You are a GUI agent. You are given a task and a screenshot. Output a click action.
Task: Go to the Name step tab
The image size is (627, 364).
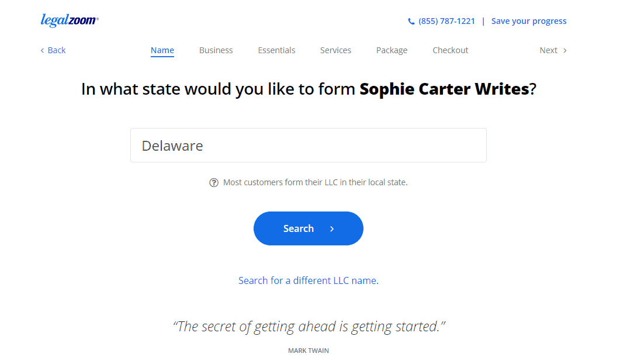tap(162, 50)
